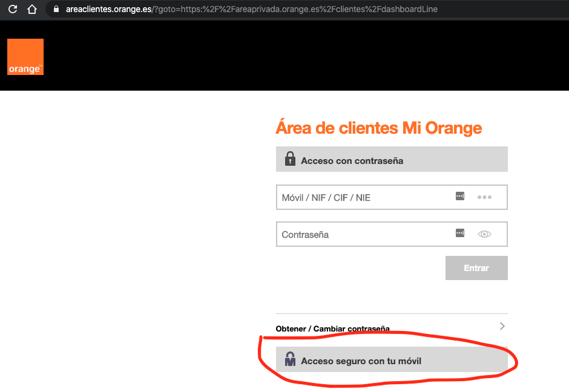The height and width of the screenshot is (392, 569).
Task: Click the mobile lock icon on Acceso seguro
Action: pyautogui.click(x=290, y=359)
